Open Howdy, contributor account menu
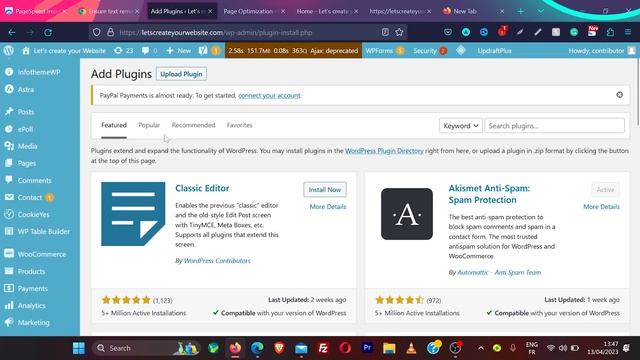Screen dimensions: 640x360 pyautogui.click(x=602, y=51)
